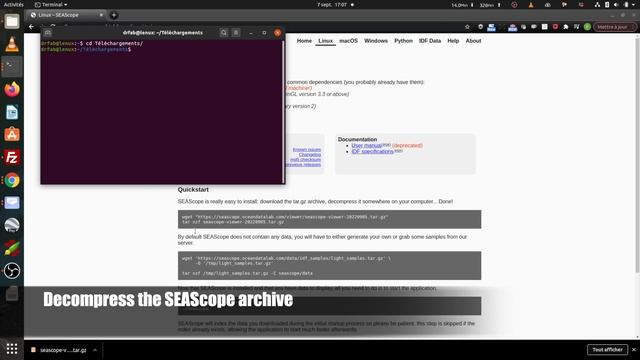Click Tout afficher in the downloads bar
640x360 pixels.
607,350
